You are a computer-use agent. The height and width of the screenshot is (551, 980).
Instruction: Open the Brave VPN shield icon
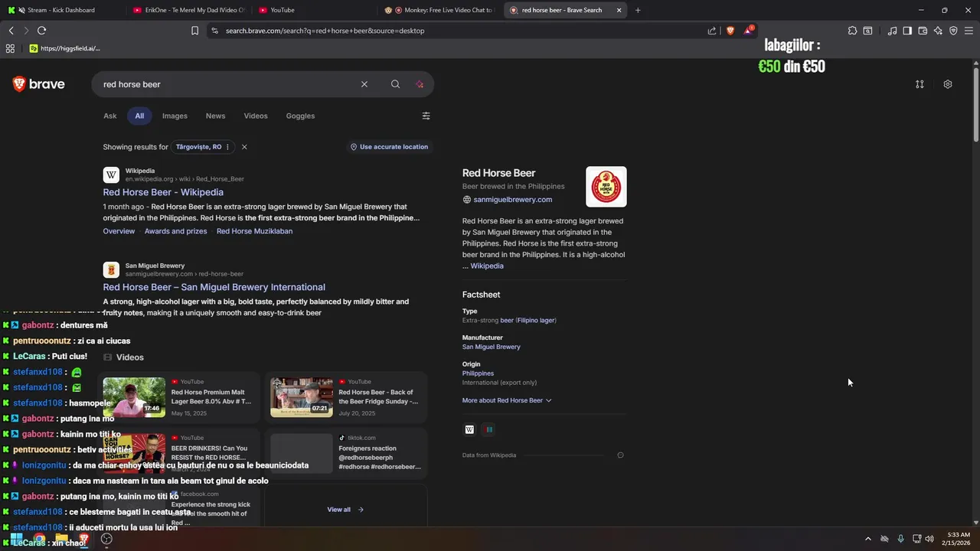click(953, 31)
